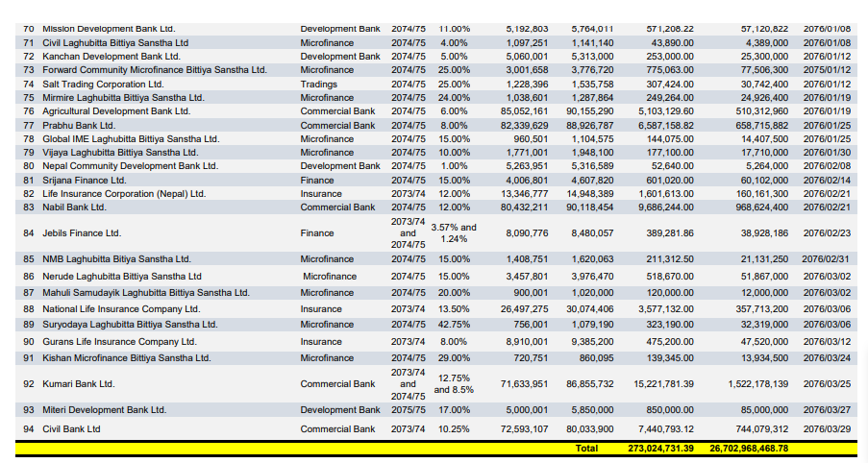Click Kishan Microfinance Bittiya Sanstha Ltd.
868x463 pixels.
pyautogui.click(x=126, y=358)
